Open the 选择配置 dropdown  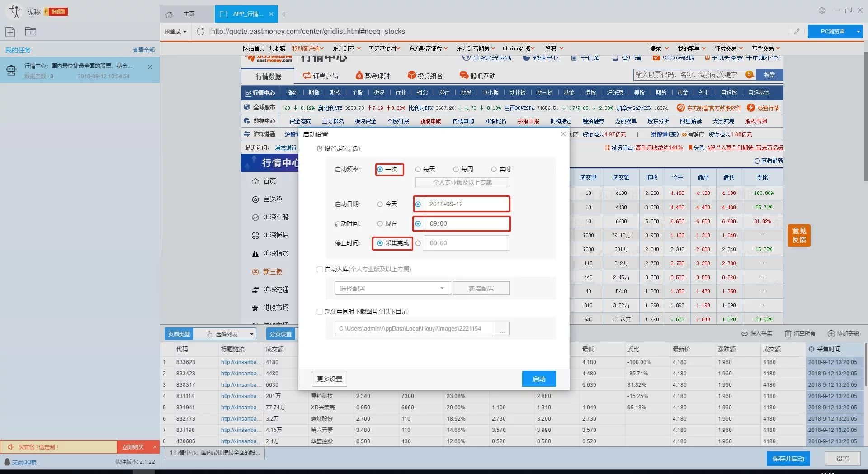(x=392, y=288)
